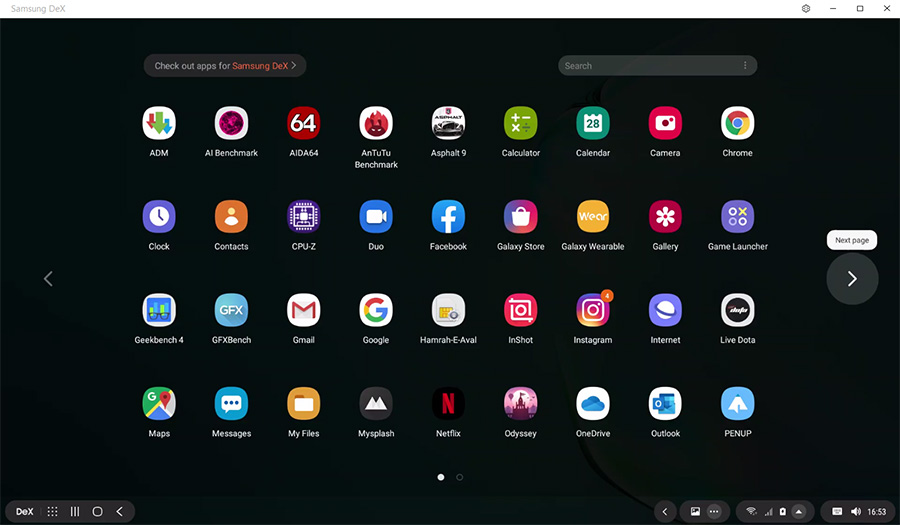The width and height of the screenshot is (900, 525).
Task: Open AIDA64 app icon
Action: click(304, 123)
